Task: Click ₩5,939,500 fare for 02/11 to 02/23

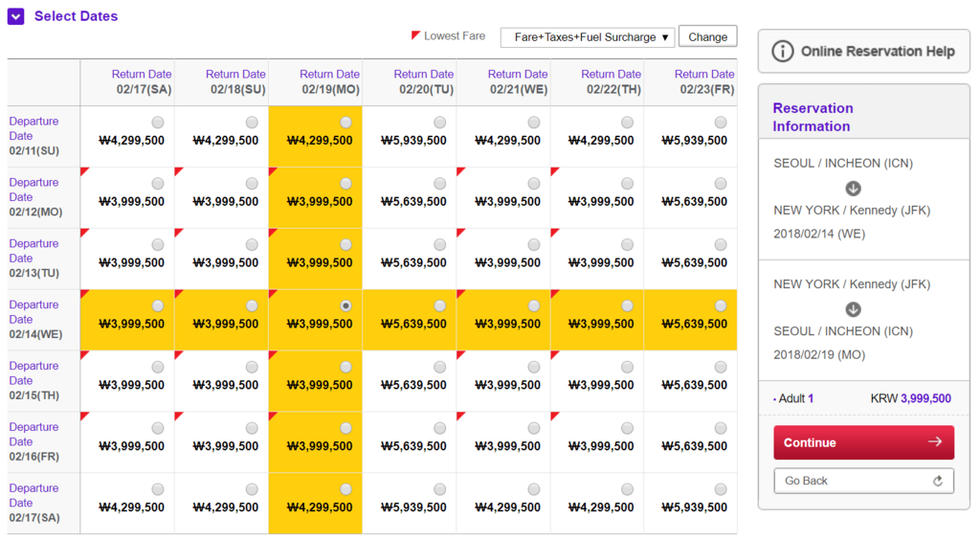Action: tap(695, 141)
